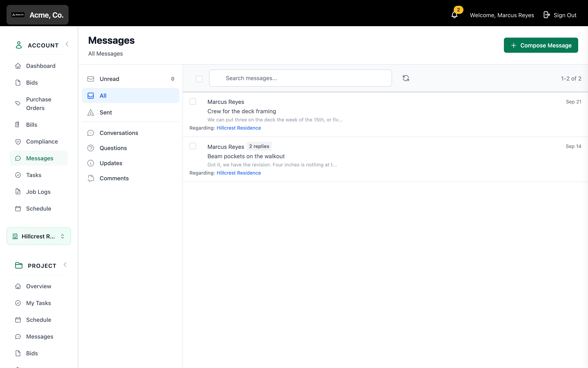This screenshot has height=368, width=588.
Task: Click the Search messages field
Action: click(300, 78)
